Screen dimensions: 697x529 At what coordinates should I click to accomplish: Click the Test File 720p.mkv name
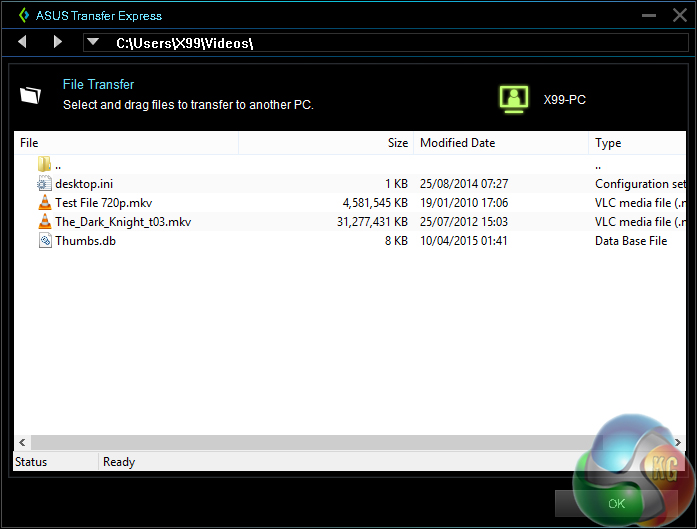(x=104, y=203)
